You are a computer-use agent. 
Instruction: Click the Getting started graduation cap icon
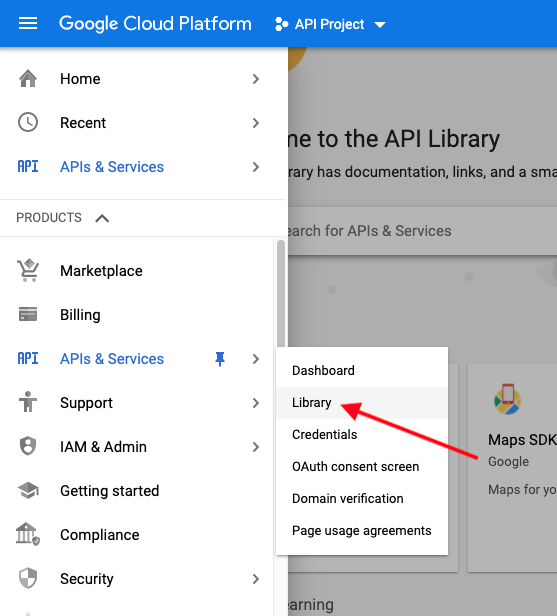point(28,490)
